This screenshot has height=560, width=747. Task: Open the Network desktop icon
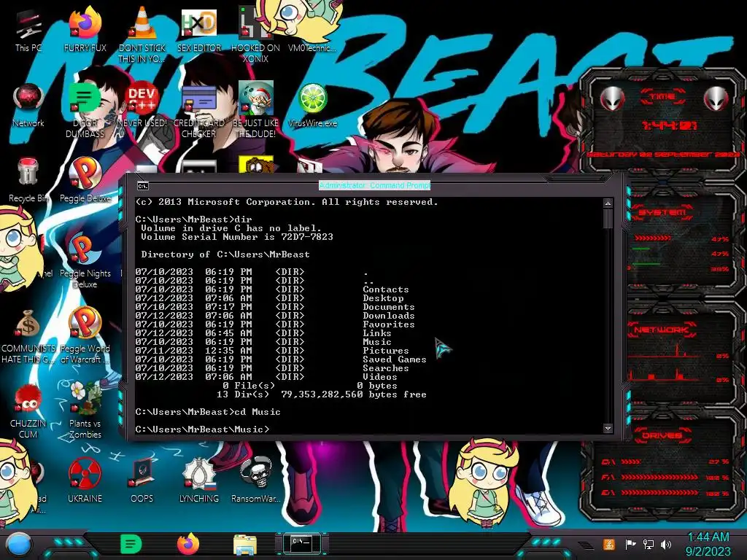point(28,105)
